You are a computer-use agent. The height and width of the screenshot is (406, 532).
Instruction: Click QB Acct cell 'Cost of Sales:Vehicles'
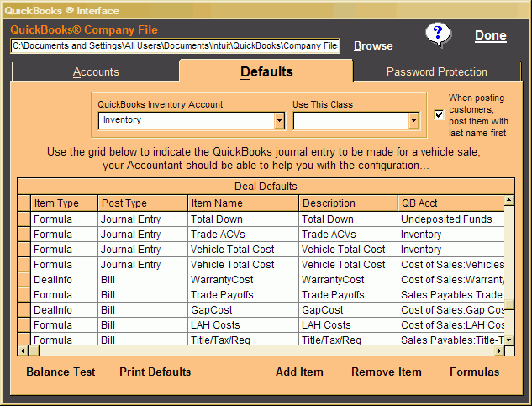451,265
